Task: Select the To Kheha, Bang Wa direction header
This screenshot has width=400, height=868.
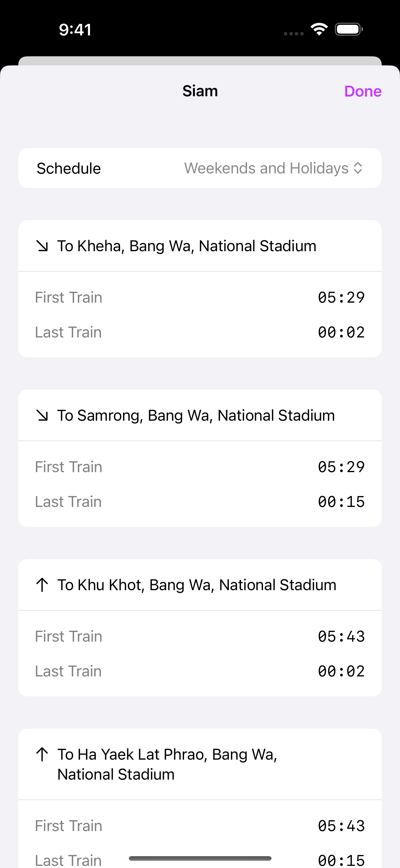Action: point(186,246)
